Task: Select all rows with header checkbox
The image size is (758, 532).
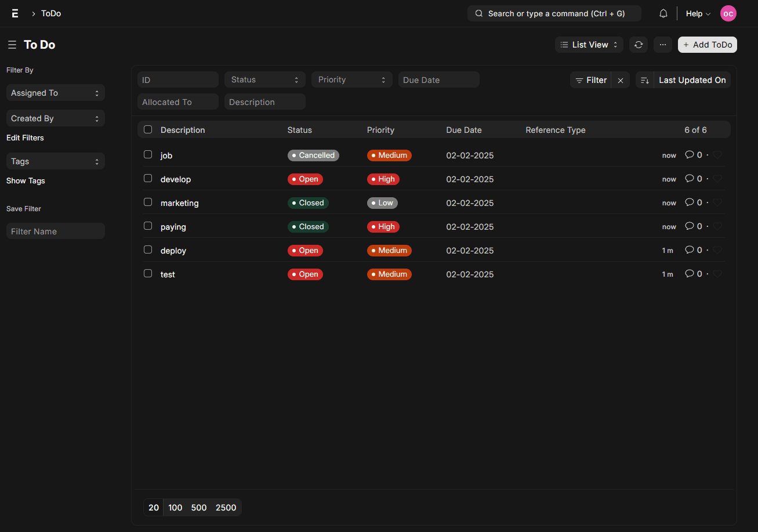Action: 148,129
